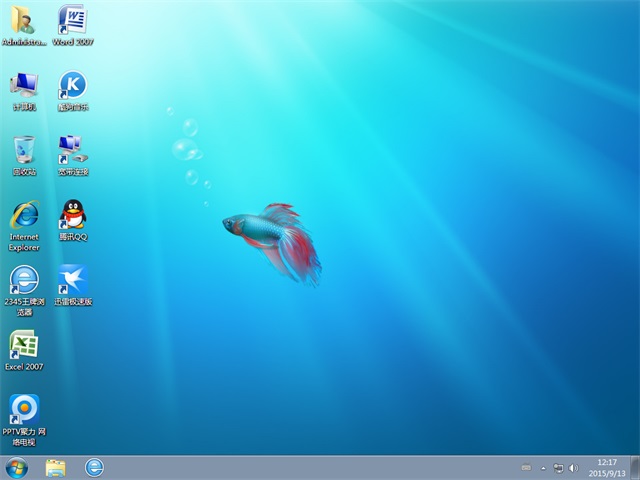Open the network status tray icon
The width and height of the screenshot is (640, 480).
coord(559,467)
